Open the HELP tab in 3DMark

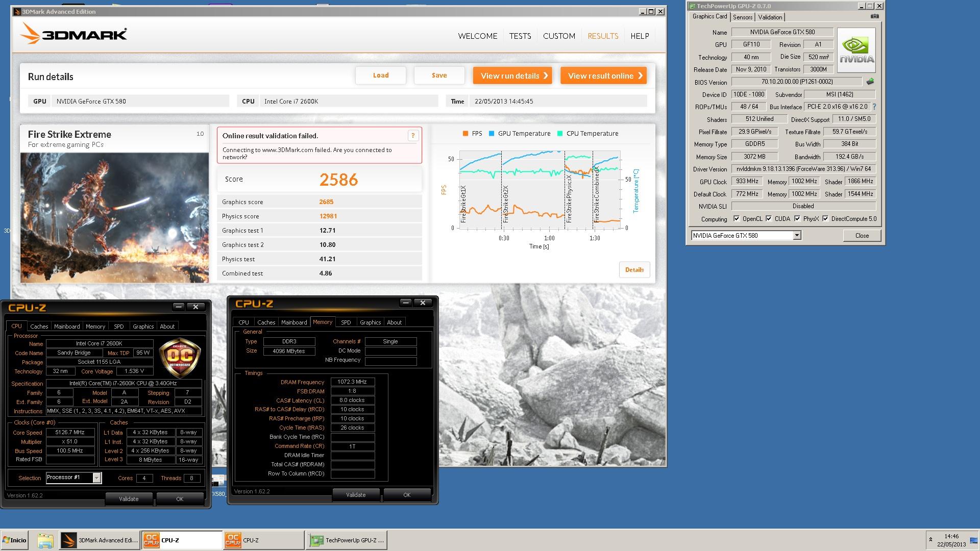(x=640, y=36)
